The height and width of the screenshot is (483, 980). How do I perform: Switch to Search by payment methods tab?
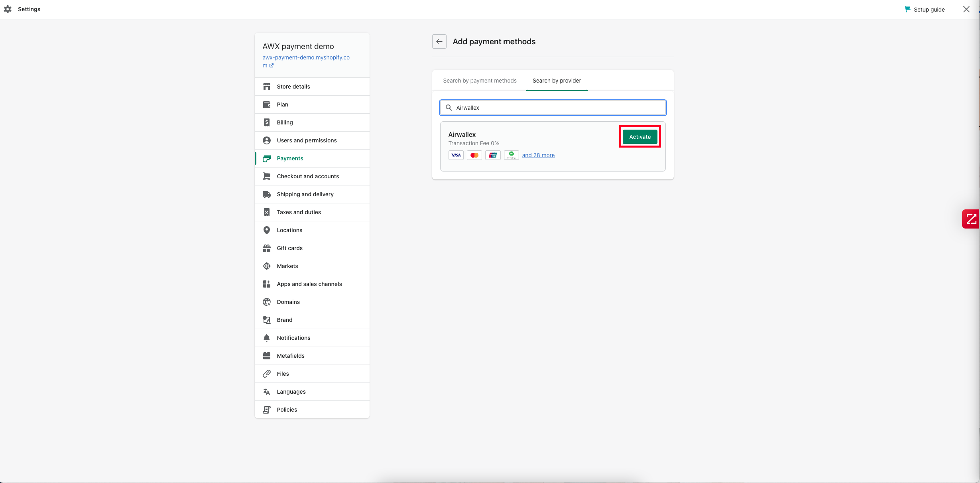[480, 81]
